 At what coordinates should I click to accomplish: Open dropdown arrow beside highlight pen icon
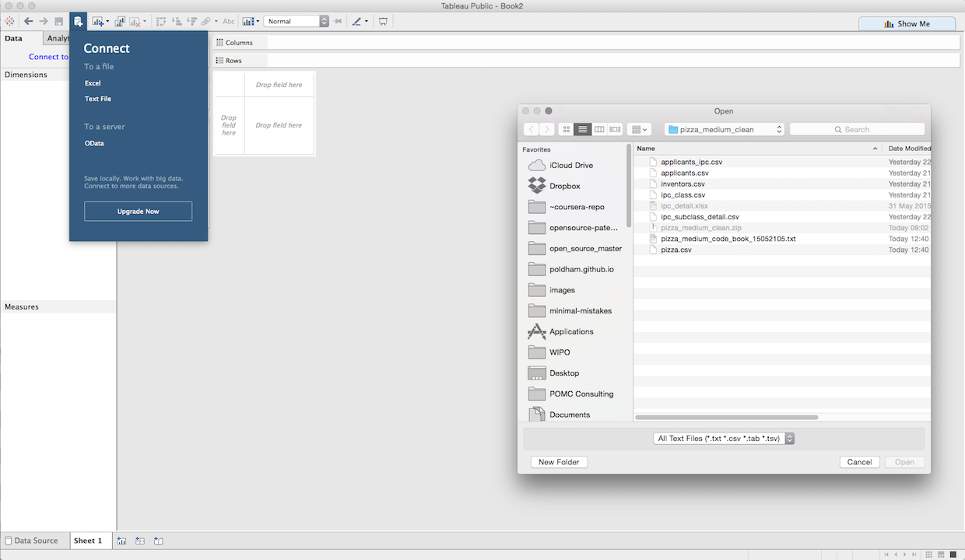click(367, 22)
